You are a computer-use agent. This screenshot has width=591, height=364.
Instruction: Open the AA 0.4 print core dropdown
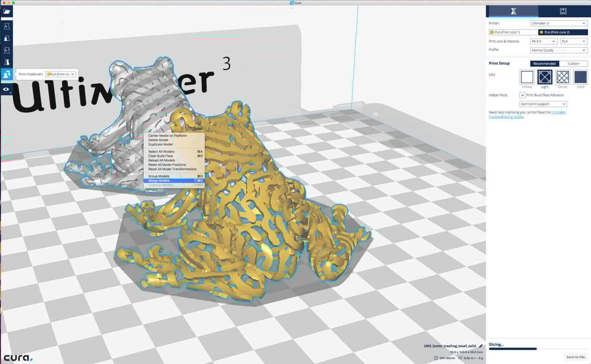[x=543, y=41]
